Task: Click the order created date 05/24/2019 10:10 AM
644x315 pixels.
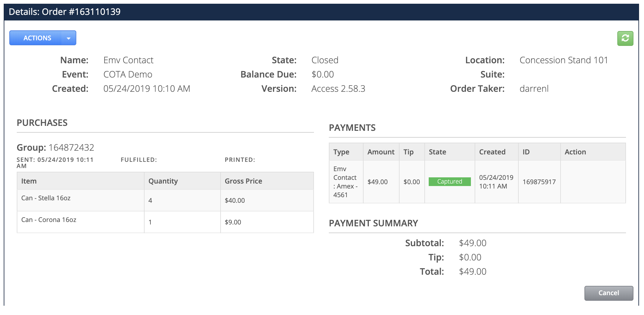Action: [x=147, y=89]
